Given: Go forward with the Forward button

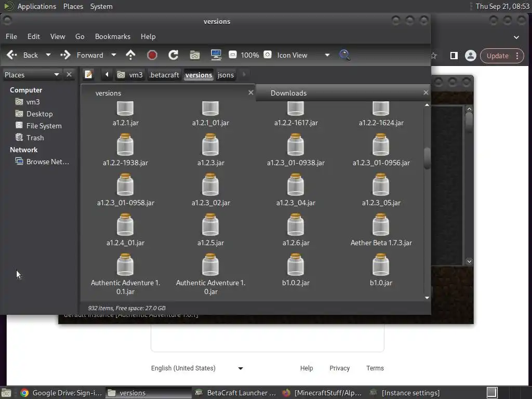Looking at the screenshot, I should [x=82, y=55].
